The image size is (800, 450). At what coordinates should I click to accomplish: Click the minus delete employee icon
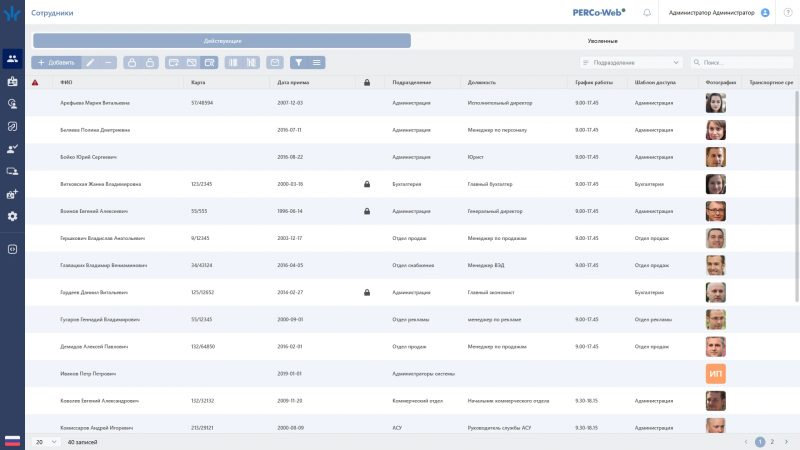[108, 62]
